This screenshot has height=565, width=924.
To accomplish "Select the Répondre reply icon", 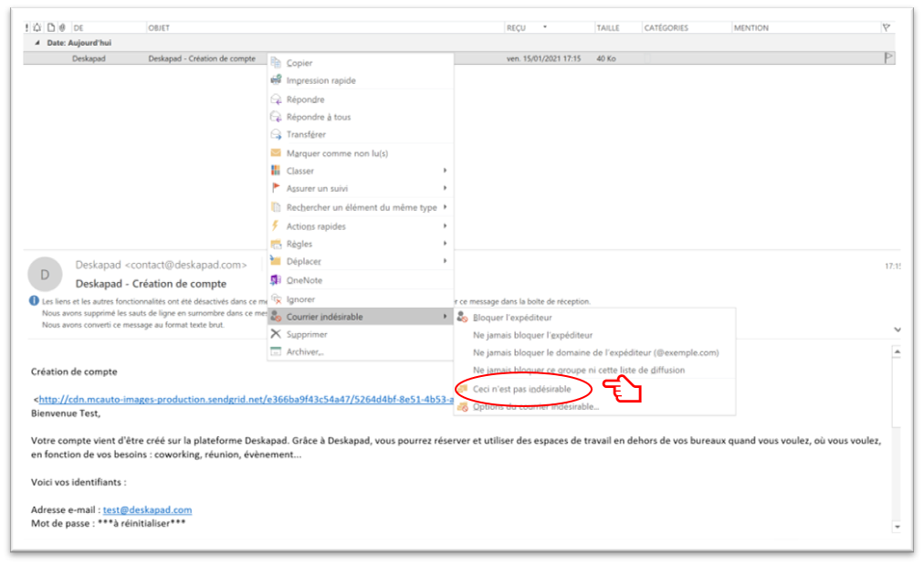I will 276,99.
